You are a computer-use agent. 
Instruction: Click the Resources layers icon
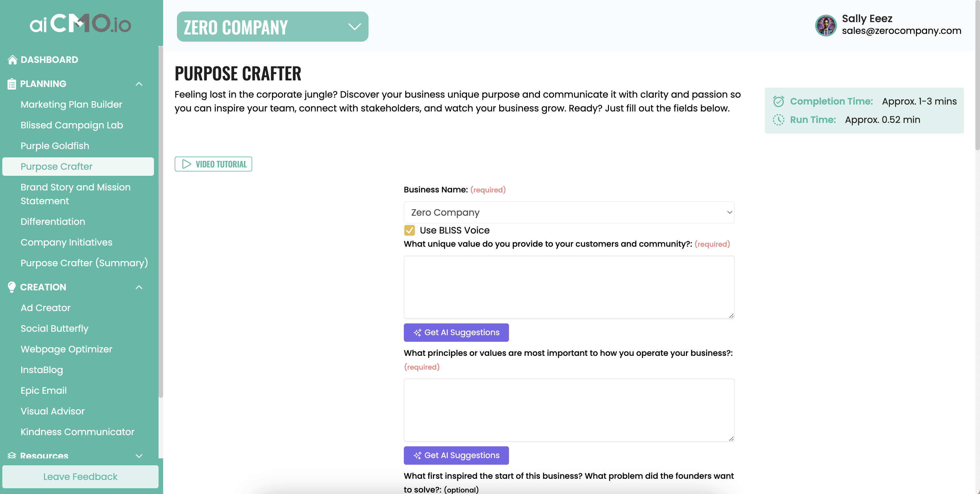pos(12,455)
